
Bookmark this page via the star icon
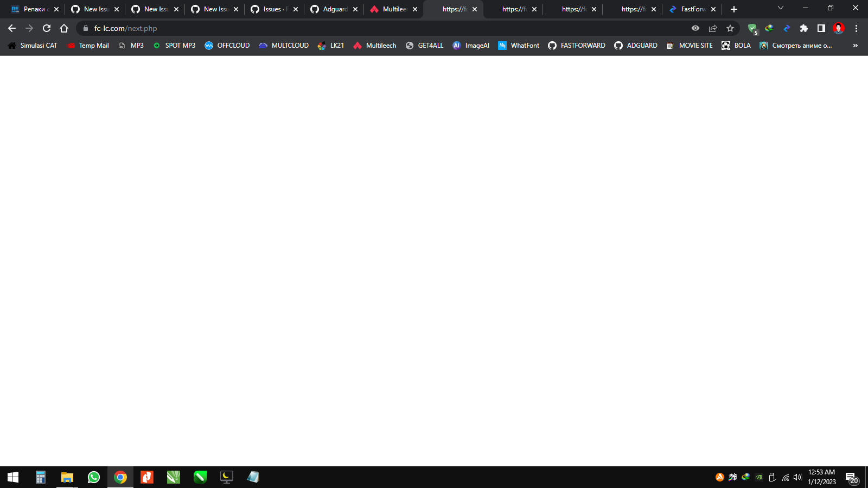pyautogui.click(x=730, y=28)
